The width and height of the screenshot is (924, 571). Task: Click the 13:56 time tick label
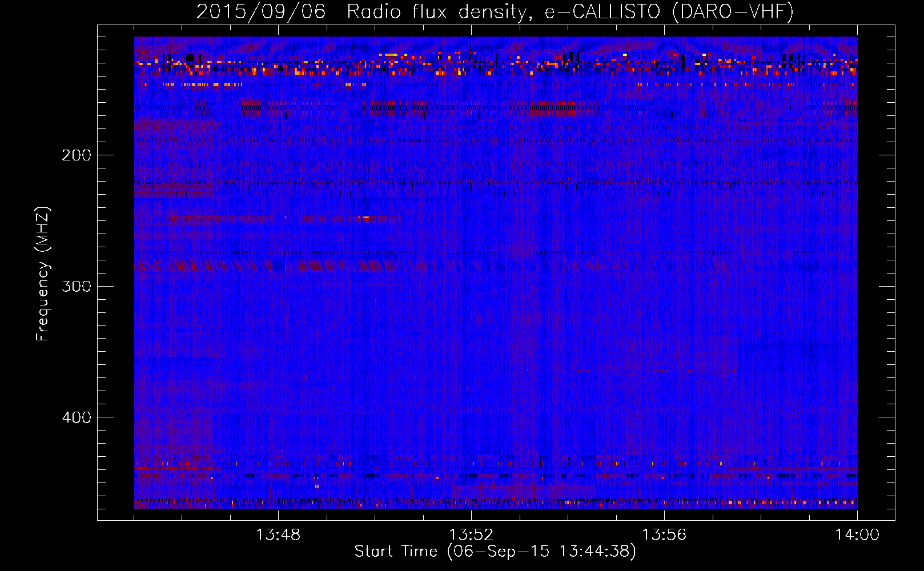(x=664, y=535)
